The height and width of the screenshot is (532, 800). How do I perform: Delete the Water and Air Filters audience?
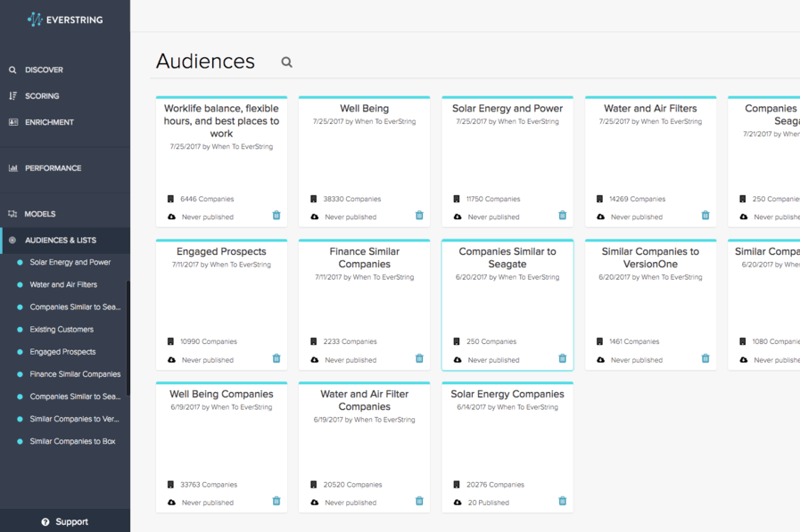[705, 215]
